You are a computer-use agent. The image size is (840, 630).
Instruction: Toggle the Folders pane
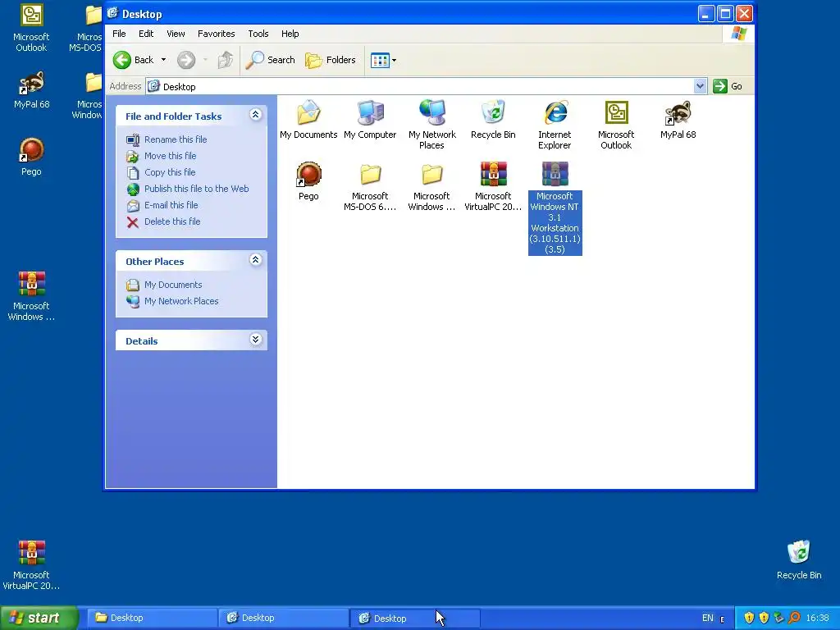pyautogui.click(x=330, y=60)
